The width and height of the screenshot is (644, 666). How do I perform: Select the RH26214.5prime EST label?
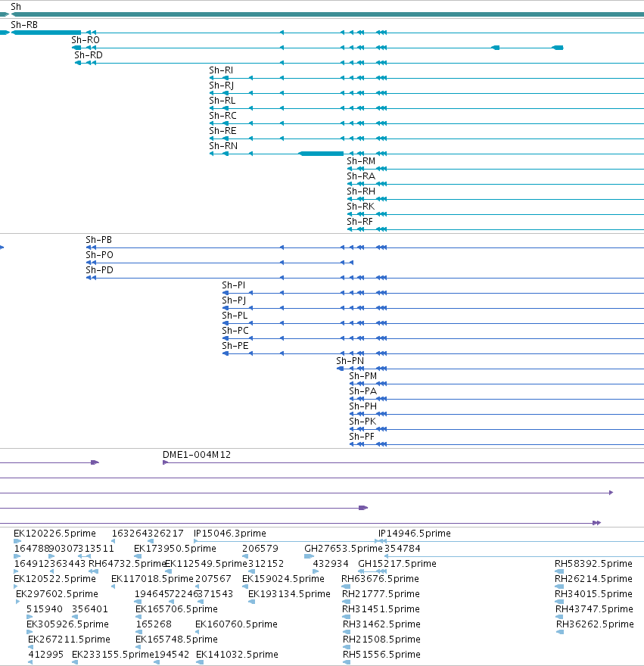point(593,579)
